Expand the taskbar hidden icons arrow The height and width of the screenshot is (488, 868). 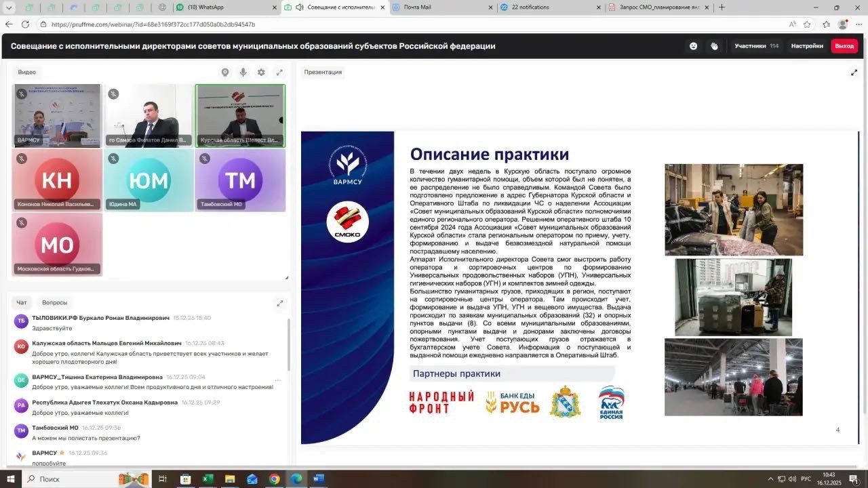[770, 479]
